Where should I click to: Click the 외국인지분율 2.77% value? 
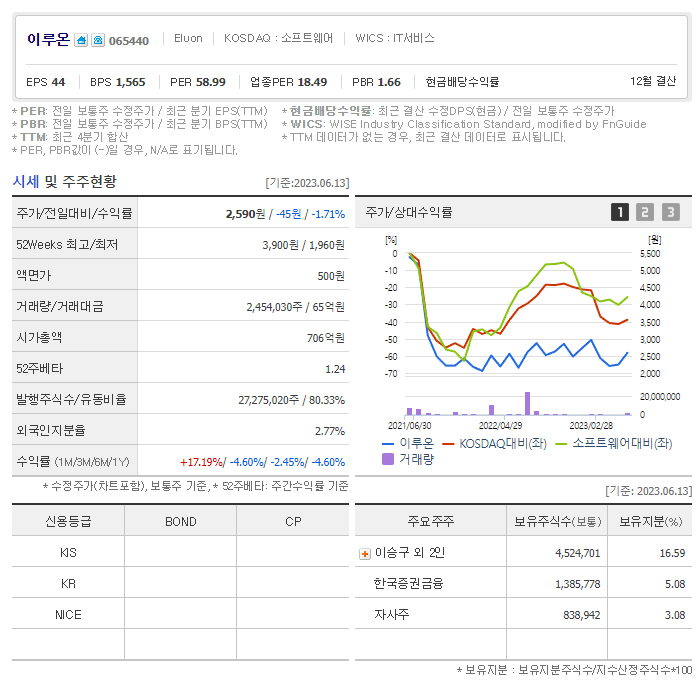coord(329,431)
